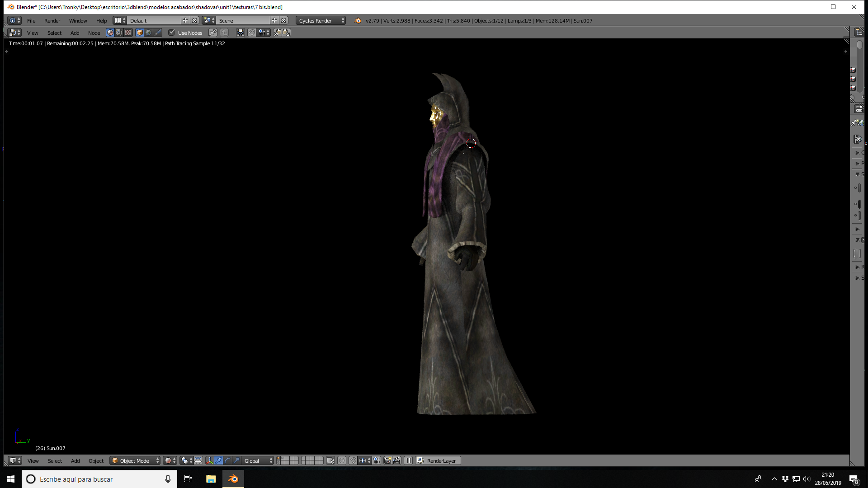Click the paste nodes clipboard icon
This screenshot has height=488, width=868.
[286, 33]
